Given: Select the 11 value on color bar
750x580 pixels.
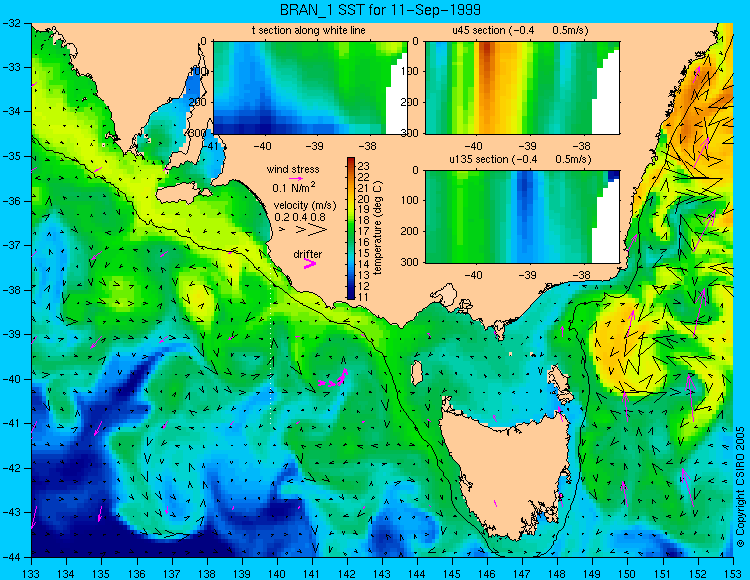Looking at the screenshot, I should pyautogui.click(x=364, y=297).
